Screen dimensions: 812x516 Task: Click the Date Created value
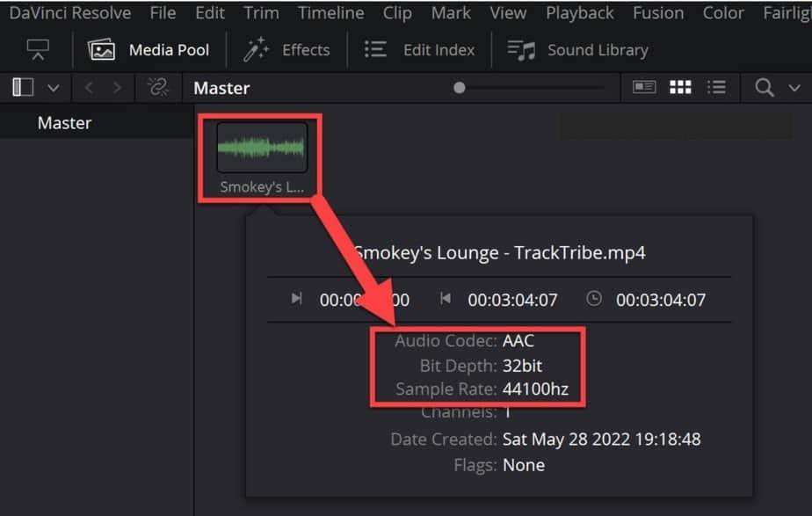[601, 440]
